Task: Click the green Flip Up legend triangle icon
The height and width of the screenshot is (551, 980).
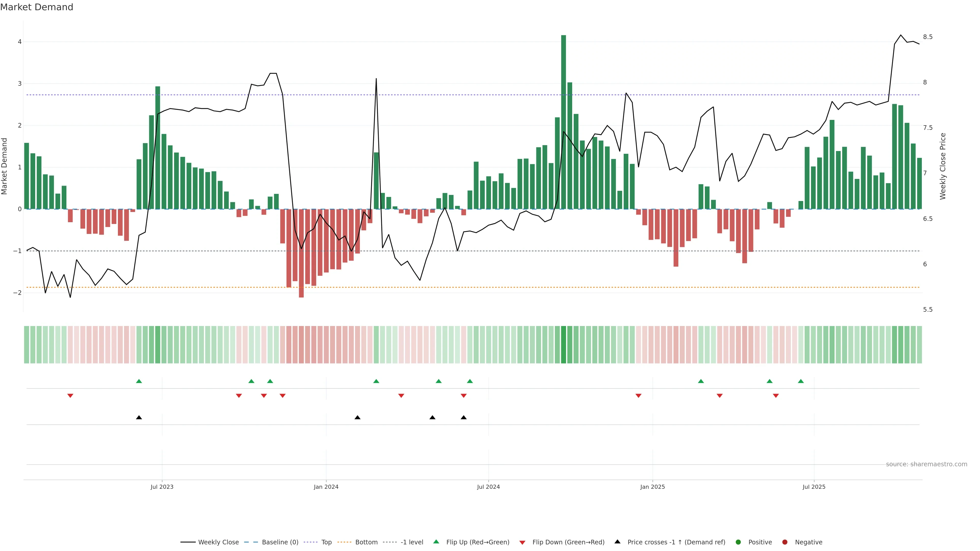Action: pos(436,542)
